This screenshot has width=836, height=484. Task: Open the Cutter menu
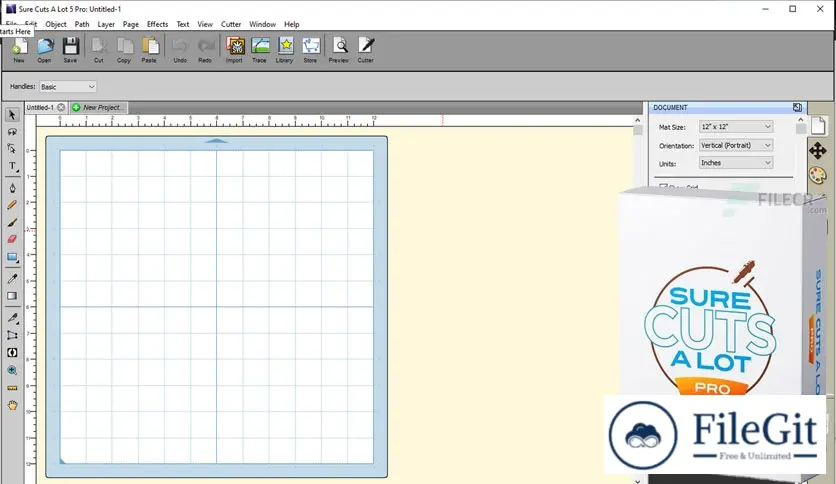tap(231, 24)
